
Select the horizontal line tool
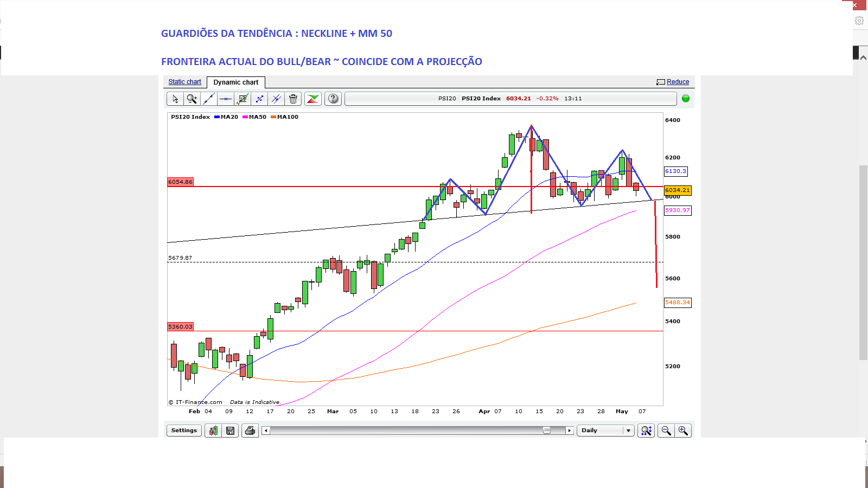click(225, 99)
